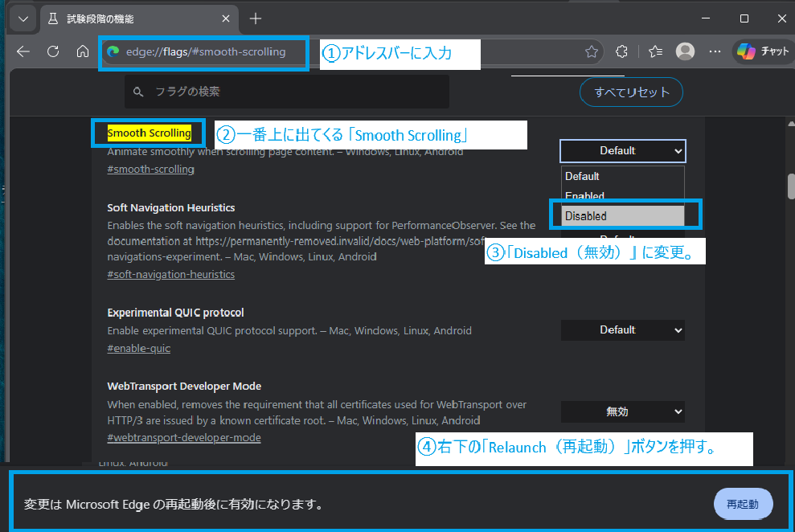Viewport: 795px width, 532px height.
Task: Expand the tab actions chevron menu
Action: pos(23,18)
